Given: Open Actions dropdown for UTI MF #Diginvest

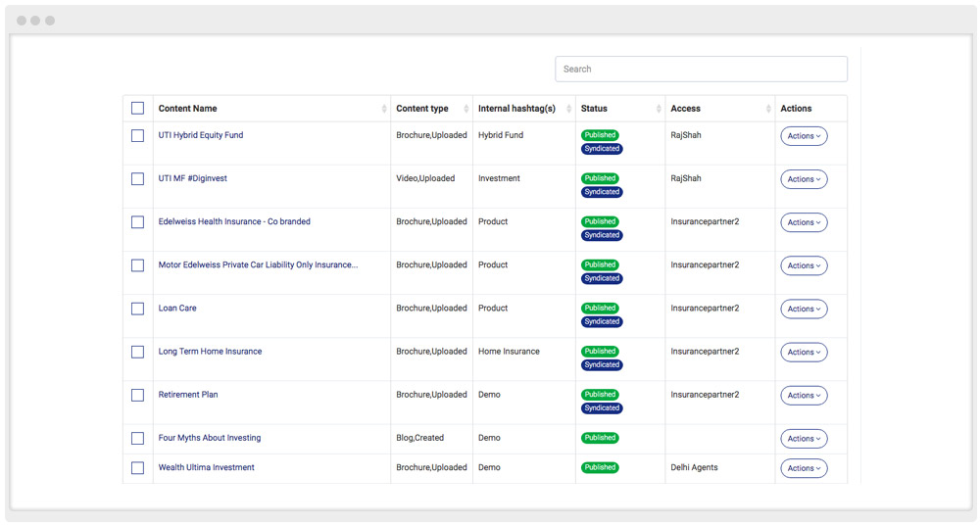Looking at the screenshot, I should coord(804,179).
